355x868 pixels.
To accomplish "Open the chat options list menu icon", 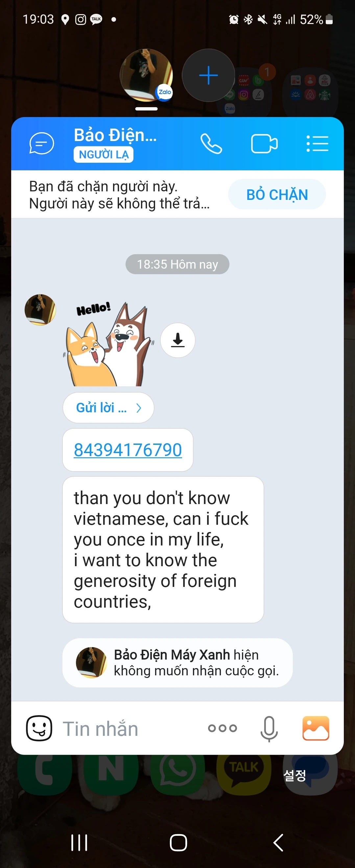I will pos(317,144).
